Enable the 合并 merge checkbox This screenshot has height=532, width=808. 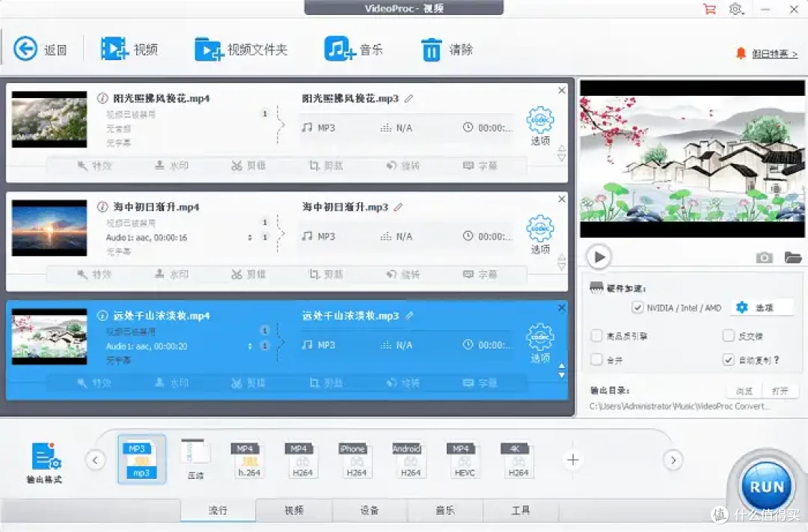click(x=596, y=359)
